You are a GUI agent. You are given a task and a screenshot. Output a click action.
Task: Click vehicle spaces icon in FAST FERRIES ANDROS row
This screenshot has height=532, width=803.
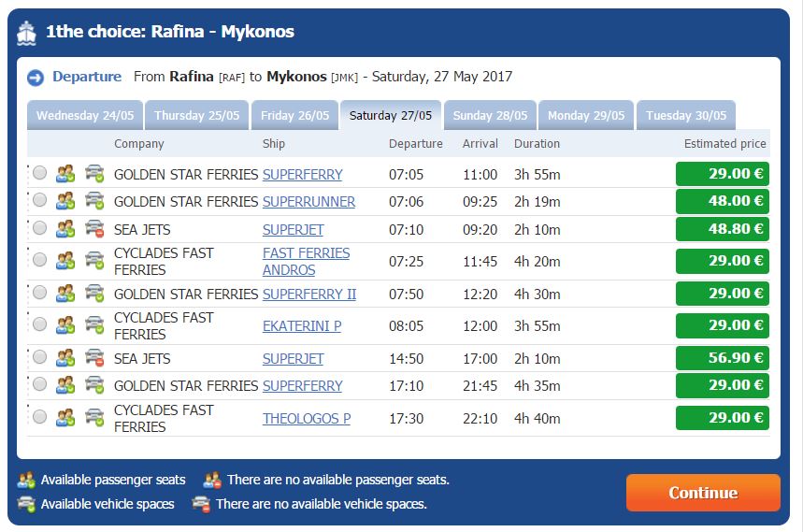coord(94,261)
